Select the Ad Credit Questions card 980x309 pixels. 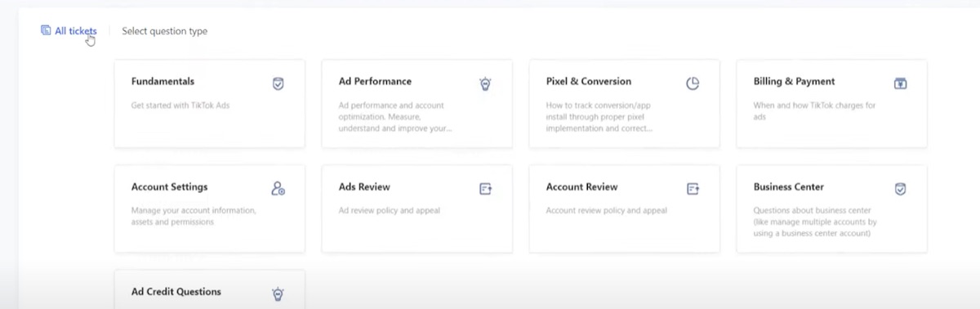pos(210,289)
